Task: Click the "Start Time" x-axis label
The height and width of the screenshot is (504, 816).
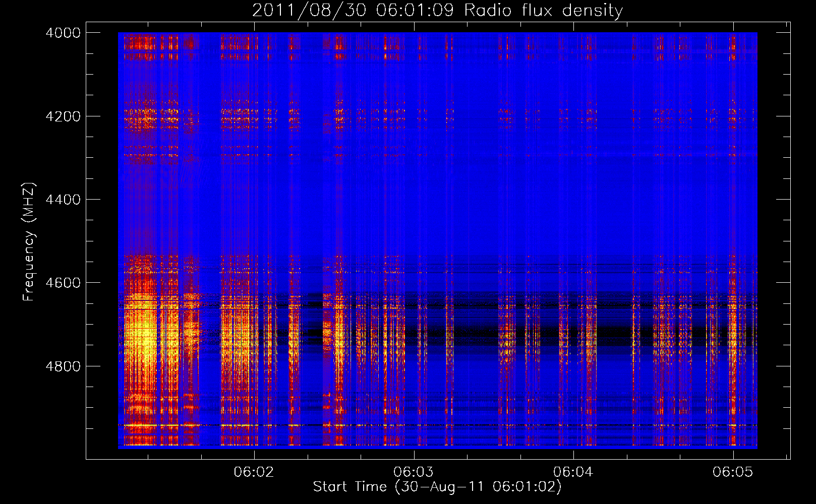Action: [x=437, y=487]
